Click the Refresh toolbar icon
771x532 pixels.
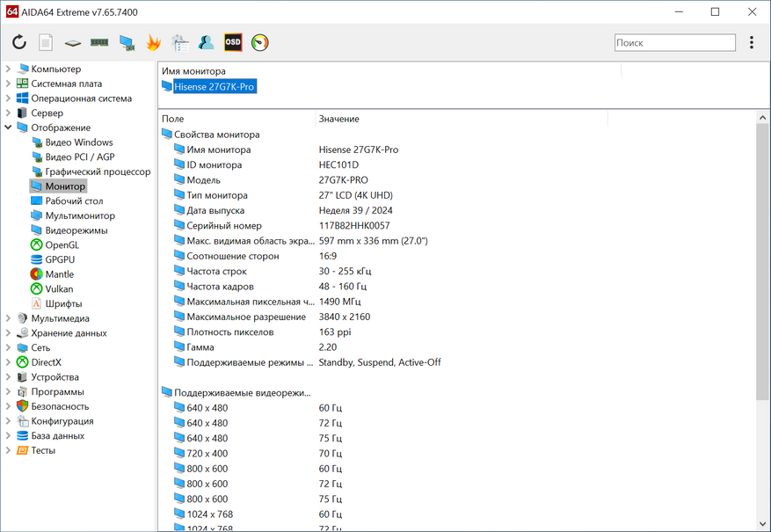point(19,42)
